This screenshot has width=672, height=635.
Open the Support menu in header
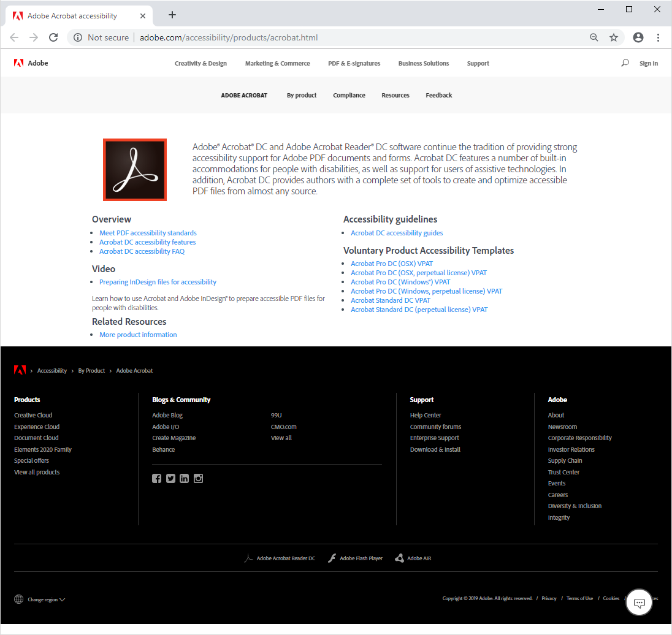pyautogui.click(x=478, y=63)
